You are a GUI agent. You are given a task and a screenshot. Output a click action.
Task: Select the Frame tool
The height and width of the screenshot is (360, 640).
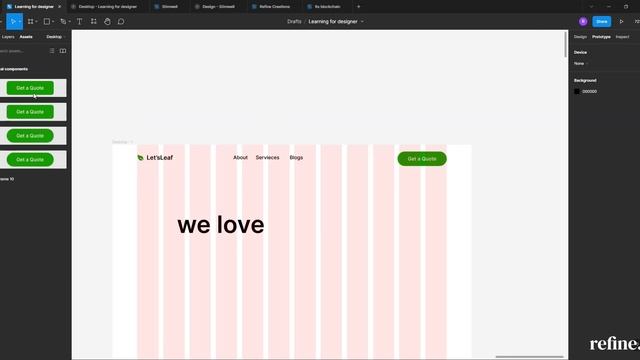(x=31, y=22)
